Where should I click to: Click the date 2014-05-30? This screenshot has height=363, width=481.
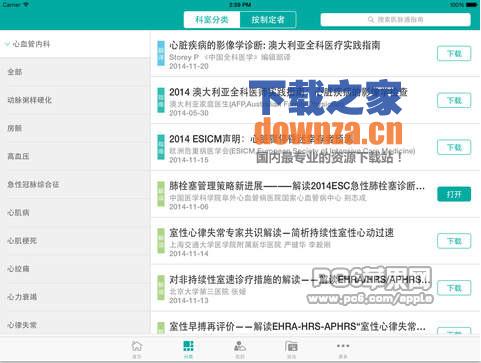coord(189,113)
